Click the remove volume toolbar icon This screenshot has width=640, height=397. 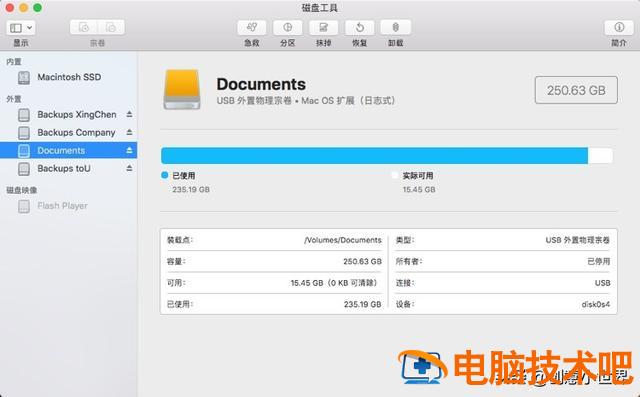click(111, 27)
